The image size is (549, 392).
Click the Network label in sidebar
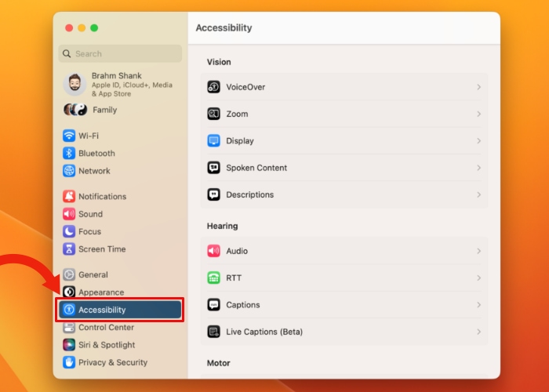[94, 171]
